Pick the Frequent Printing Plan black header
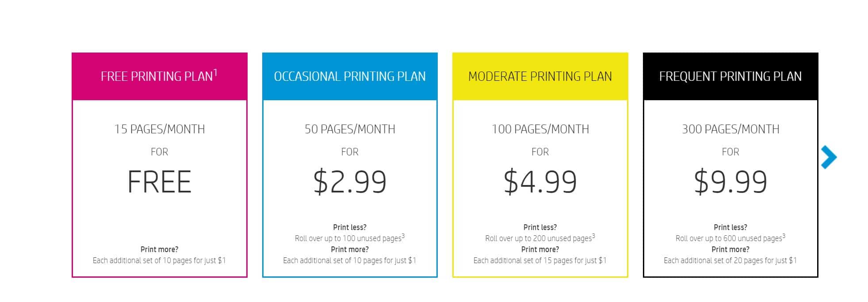This screenshot has height=302, width=868. tap(730, 76)
